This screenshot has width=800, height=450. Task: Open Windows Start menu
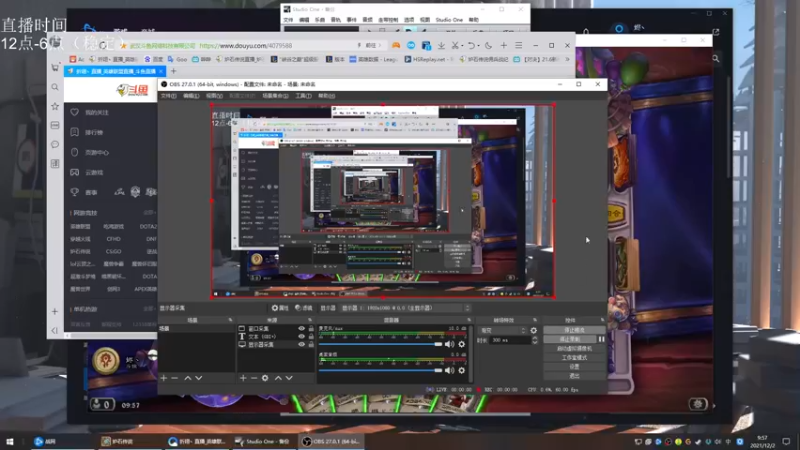tap(10, 441)
